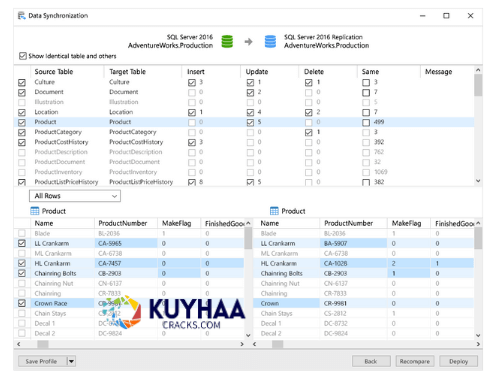Click the top table list scroll-up arrow

pos(478,70)
